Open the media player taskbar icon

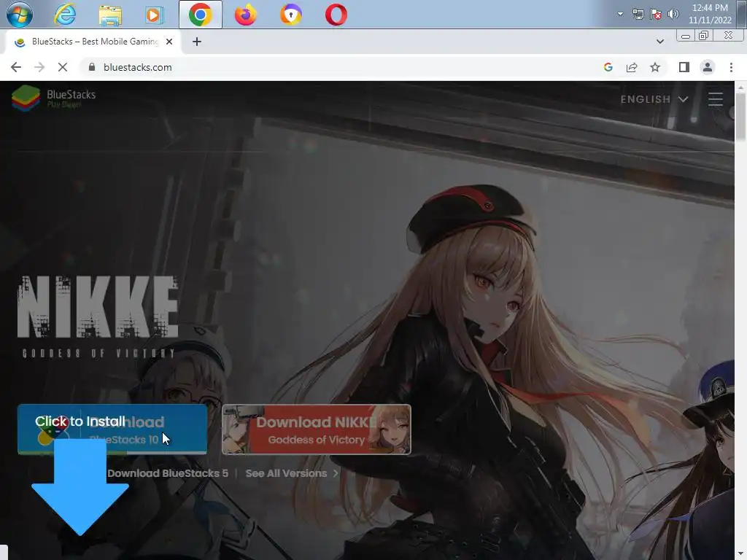(155, 15)
